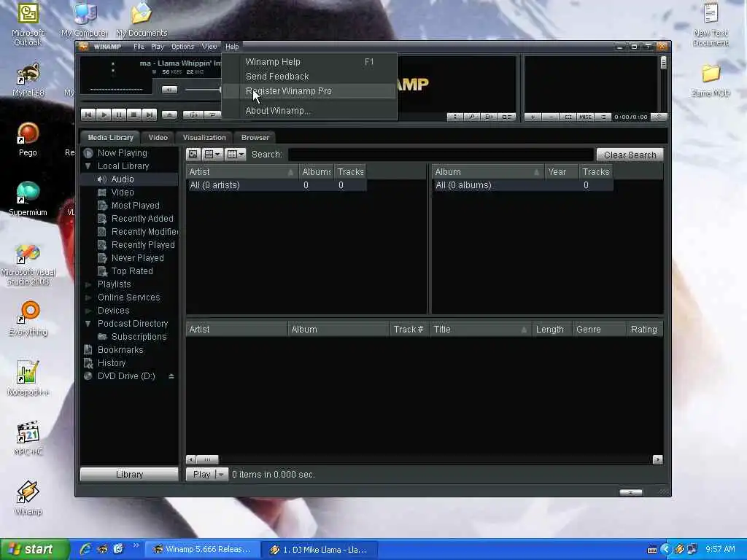Click the Play button below track list

click(x=201, y=474)
